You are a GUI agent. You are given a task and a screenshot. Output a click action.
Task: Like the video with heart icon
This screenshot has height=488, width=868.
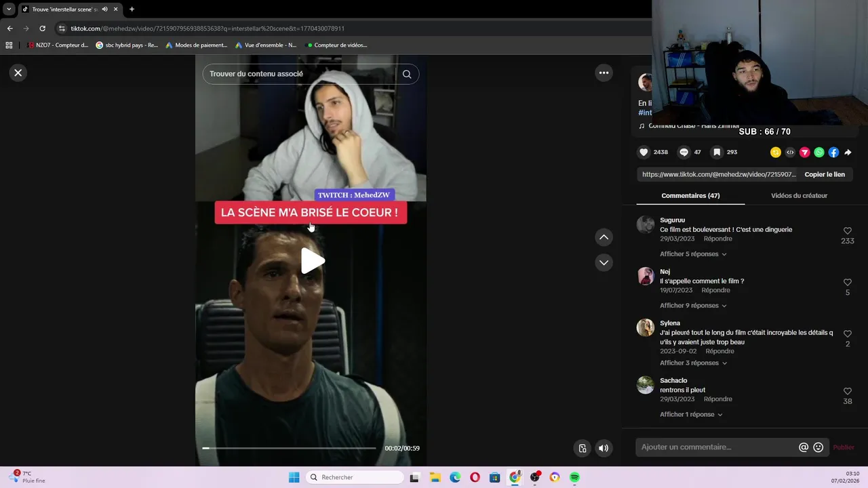(x=644, y=152)
